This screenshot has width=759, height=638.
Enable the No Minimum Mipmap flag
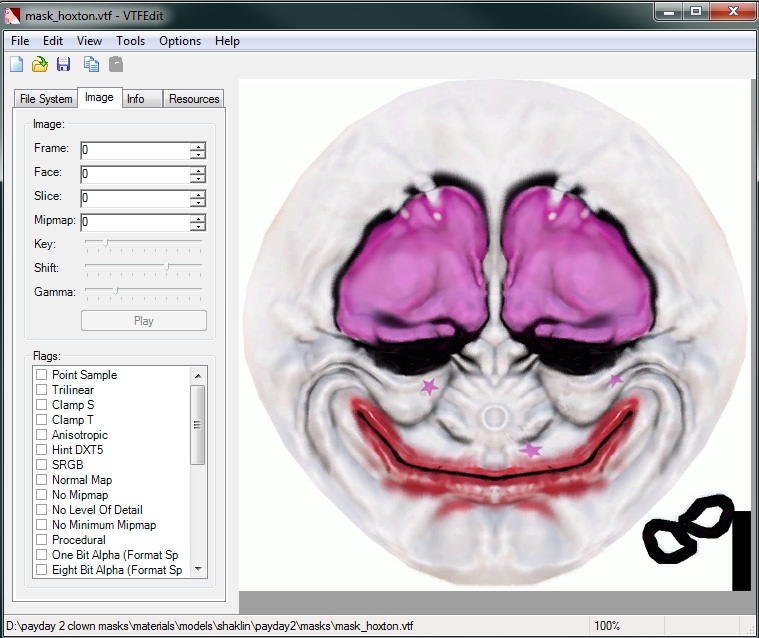pos(42,525)
